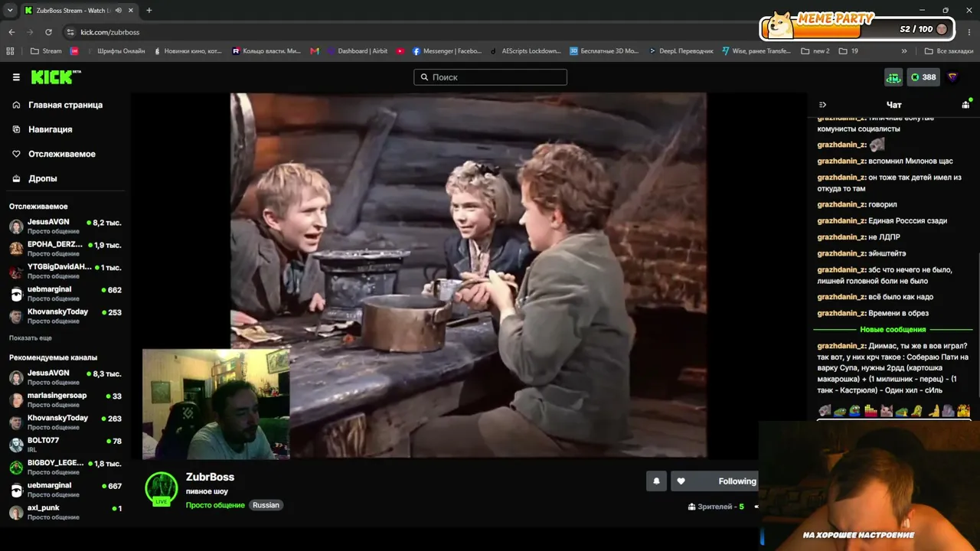Click the ZubrBoss channel name
This screenshot has width=980, height=551.
(210, 477)
